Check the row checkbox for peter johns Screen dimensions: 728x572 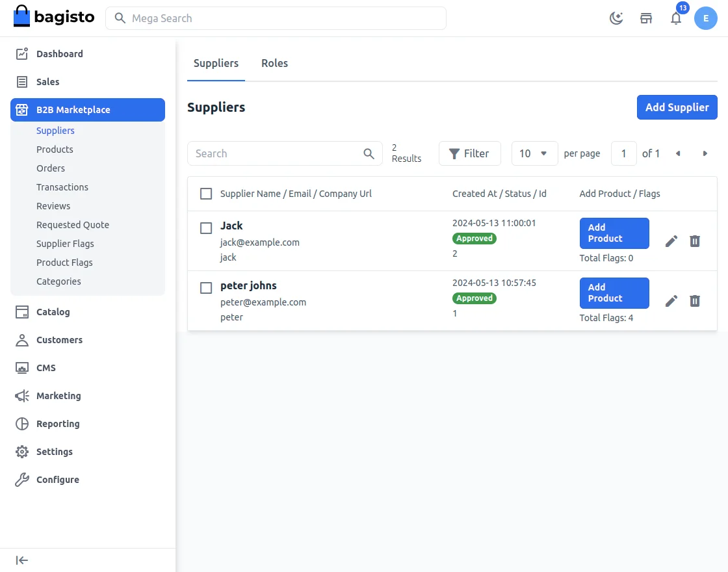point(206,287)
